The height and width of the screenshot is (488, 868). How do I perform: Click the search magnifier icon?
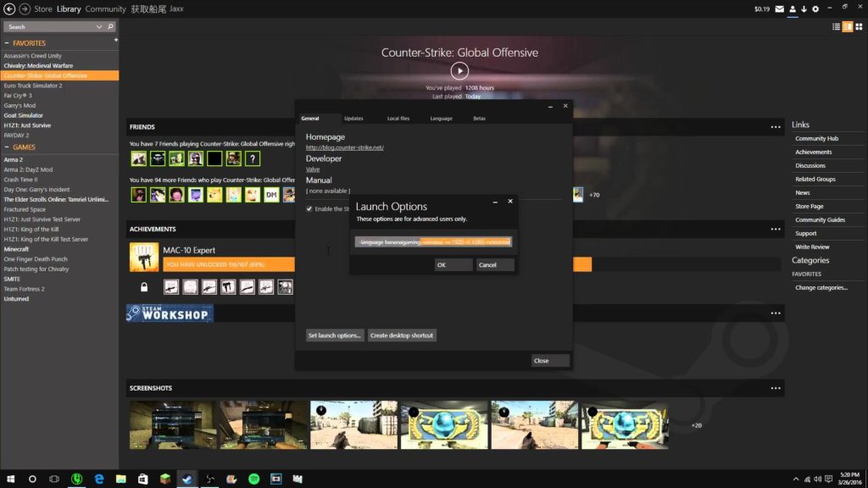pyautogui.click(x=110, y=26)
